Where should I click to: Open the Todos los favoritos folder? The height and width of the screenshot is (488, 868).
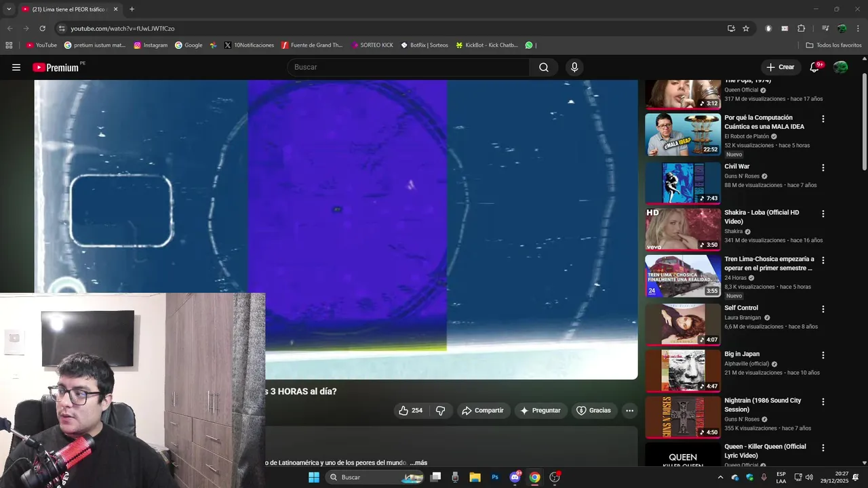[x=833, y=45]
